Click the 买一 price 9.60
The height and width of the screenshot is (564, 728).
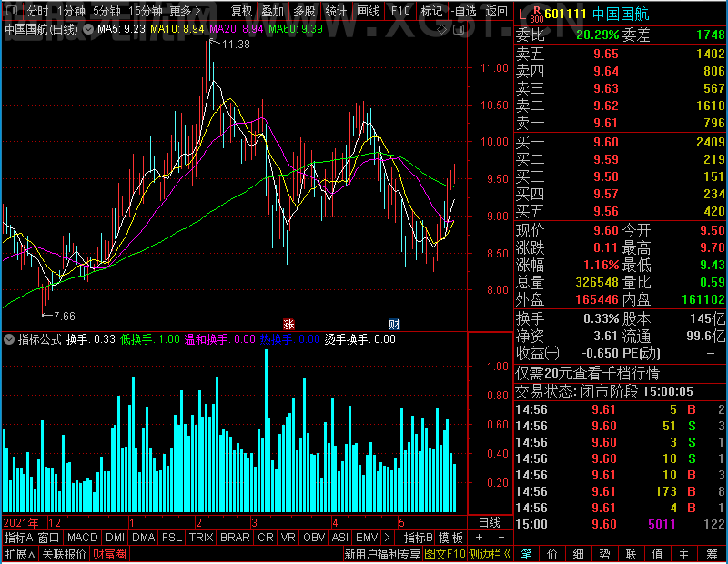point(606,142)
